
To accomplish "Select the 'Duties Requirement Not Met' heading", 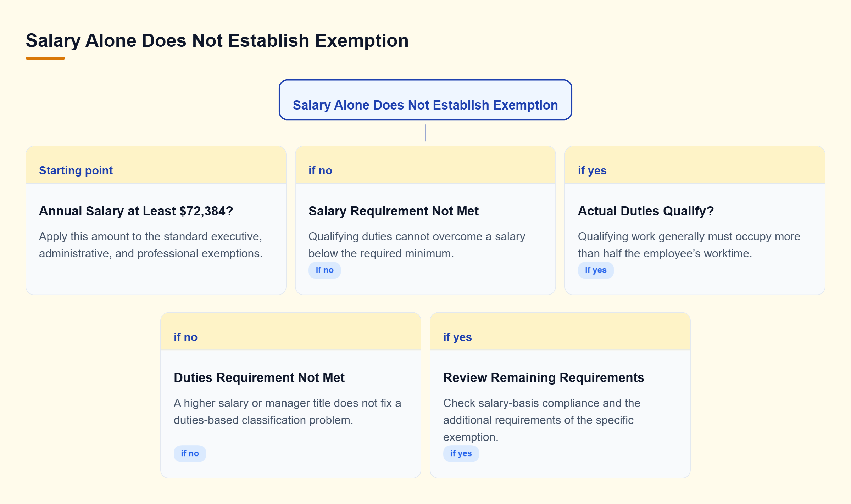I will tap(259, 378).
